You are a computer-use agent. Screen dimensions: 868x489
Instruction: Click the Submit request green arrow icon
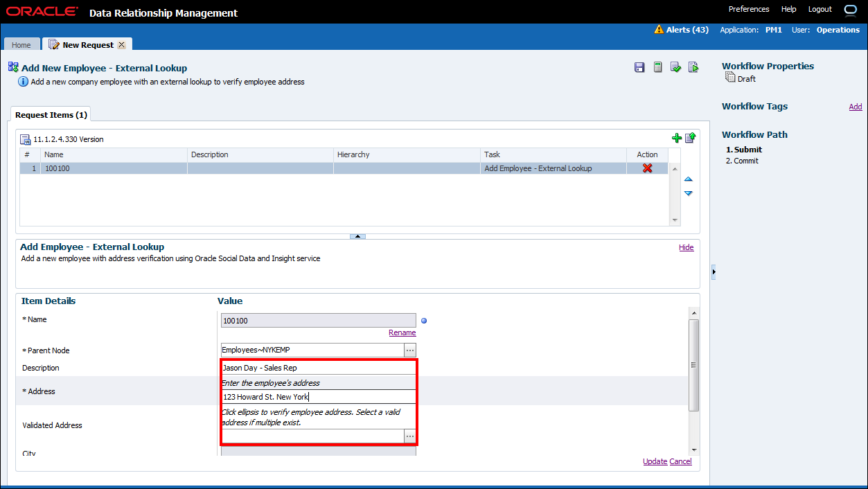(x=693, y=67)
